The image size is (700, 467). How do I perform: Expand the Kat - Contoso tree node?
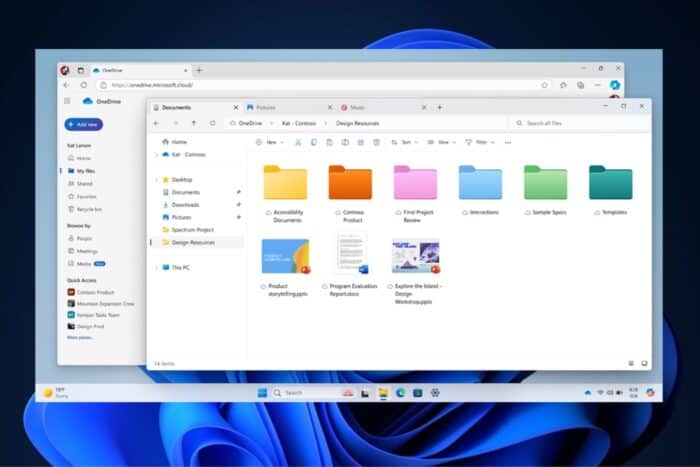coord(156,155)
